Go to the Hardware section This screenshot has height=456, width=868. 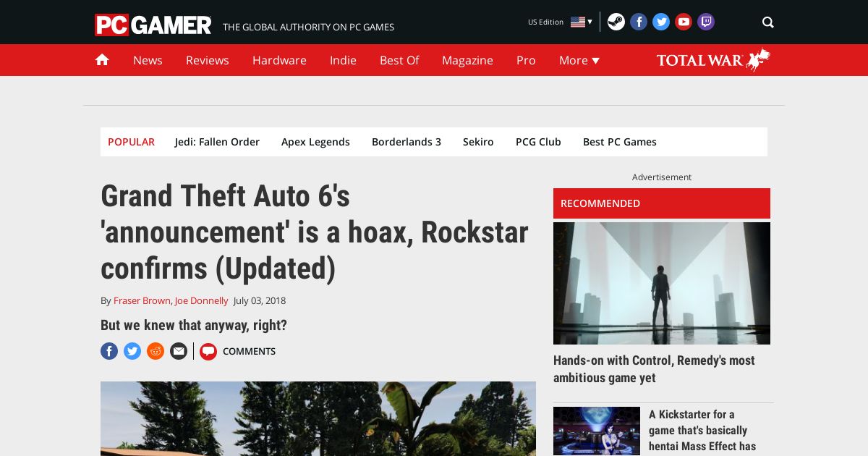(x=279, y=60)
